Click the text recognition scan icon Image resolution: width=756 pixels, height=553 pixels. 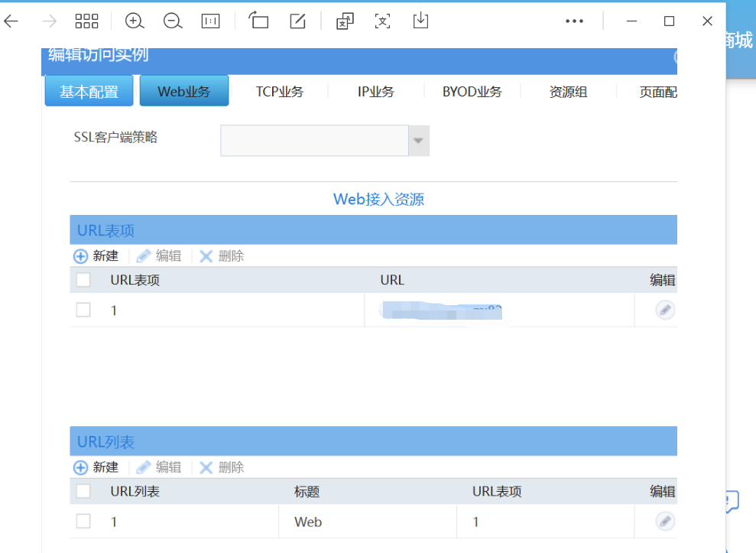383,21
